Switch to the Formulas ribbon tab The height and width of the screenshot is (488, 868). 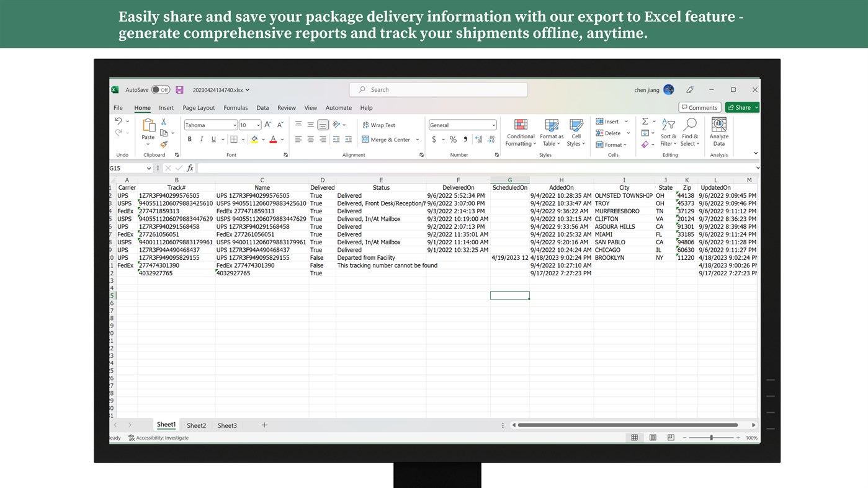click(235, 107)
